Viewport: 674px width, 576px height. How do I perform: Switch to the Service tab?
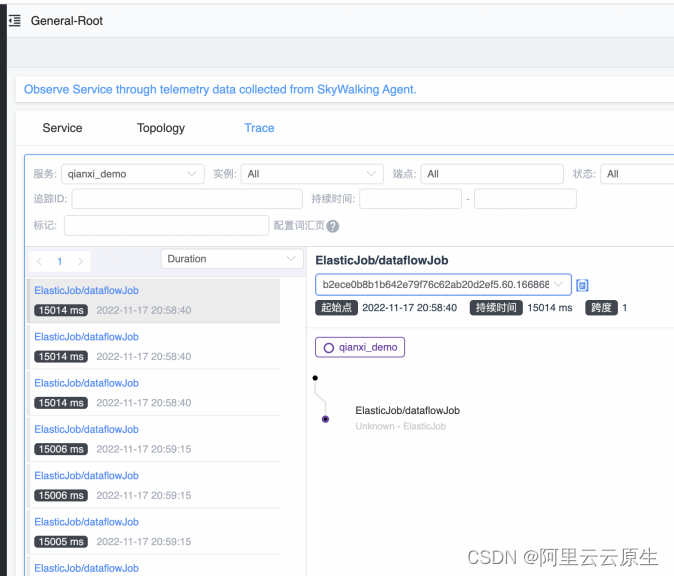point(62,128)
